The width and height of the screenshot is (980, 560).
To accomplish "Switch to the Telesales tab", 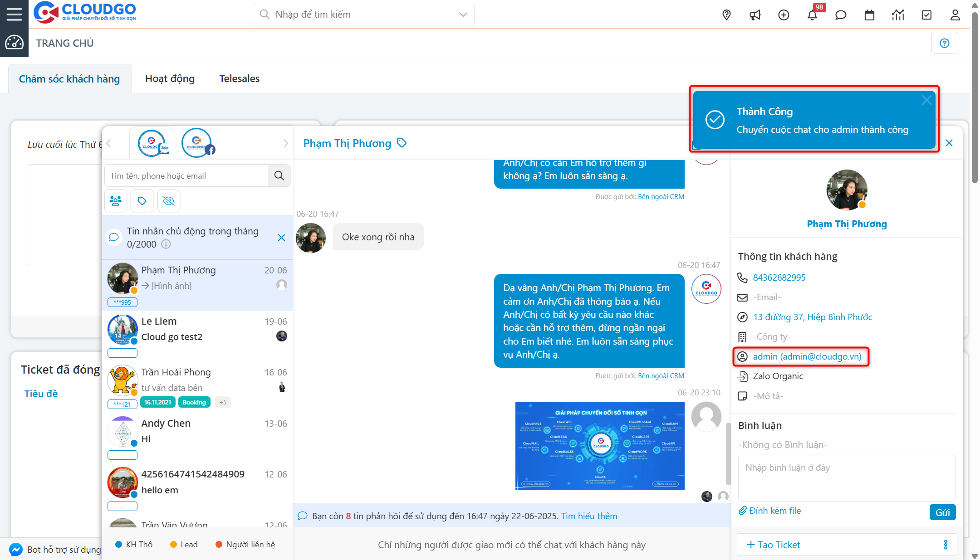I will pyautogui.click(x=239, y=78).
